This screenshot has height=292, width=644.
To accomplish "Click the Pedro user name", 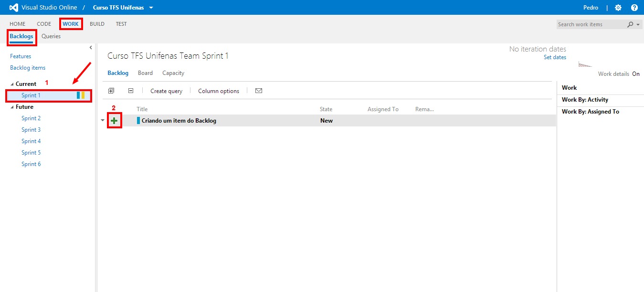I will click(x=591, y=8).
